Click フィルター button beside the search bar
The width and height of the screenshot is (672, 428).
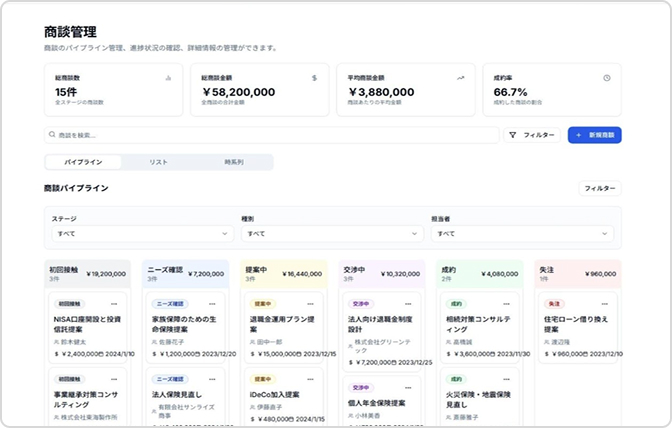[532, 135]
